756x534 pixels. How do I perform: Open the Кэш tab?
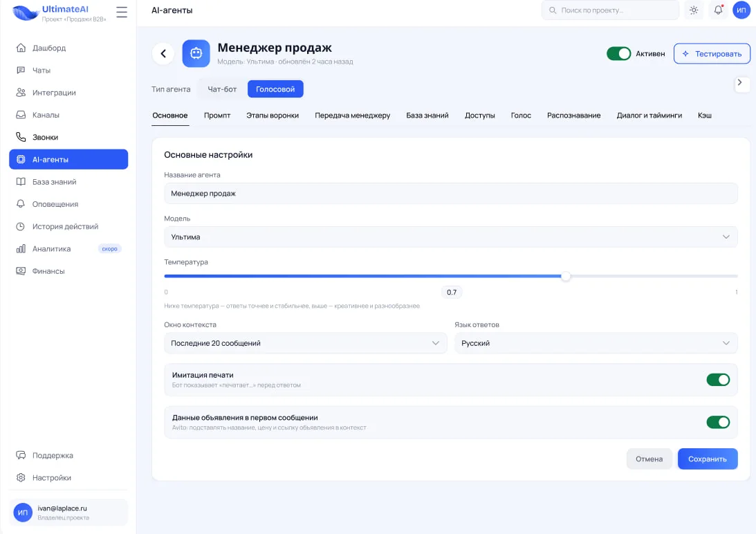(x=704, y=116)
